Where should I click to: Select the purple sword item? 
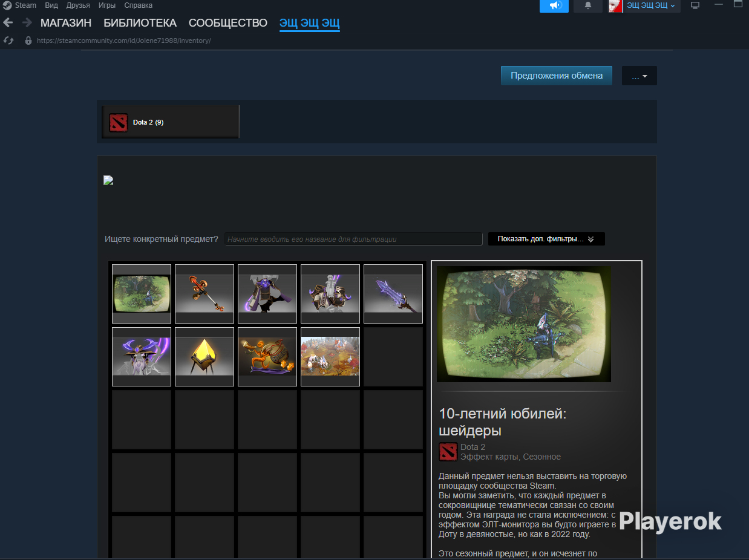pos(393,294)
